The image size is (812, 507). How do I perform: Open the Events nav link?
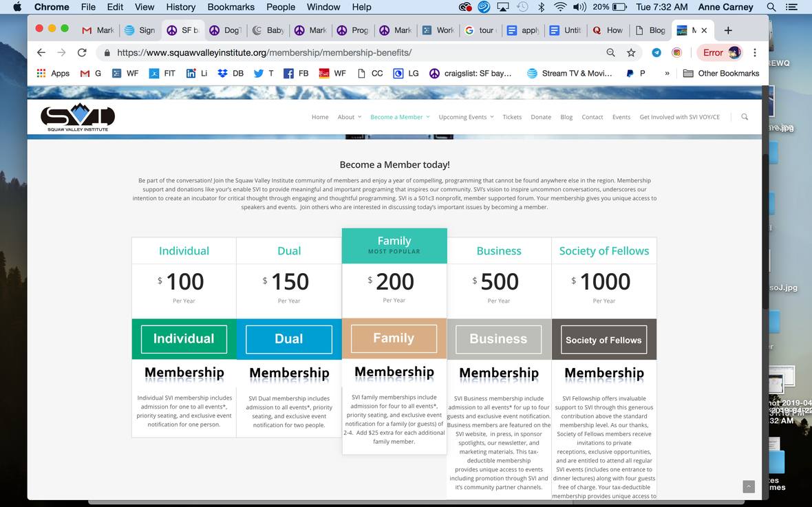pos(621,117)
